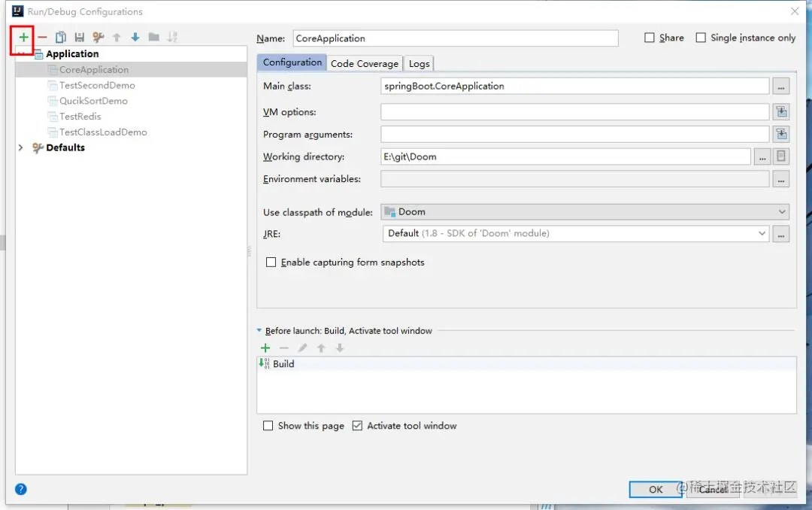Uncheck Activate tool window
This screenshot has width=812, height=510.
pos(357,426)
